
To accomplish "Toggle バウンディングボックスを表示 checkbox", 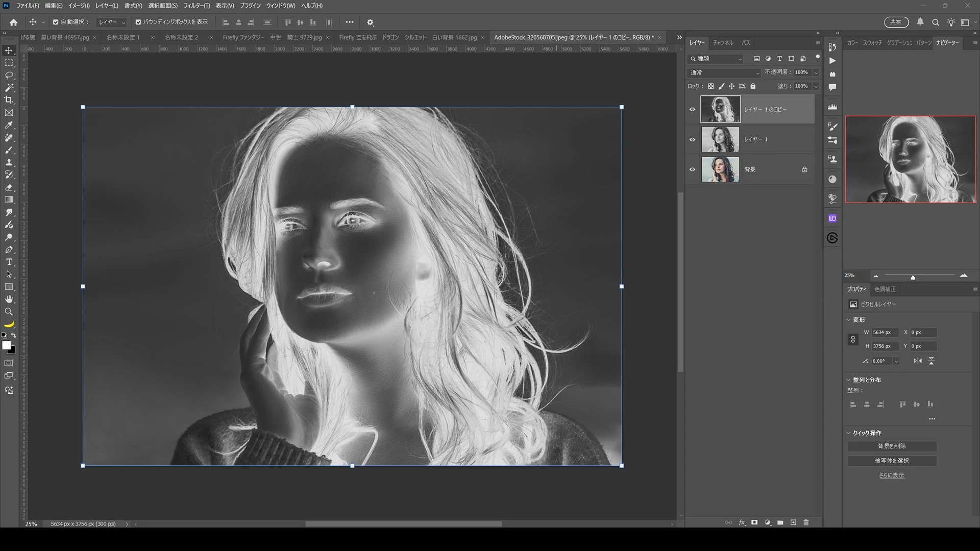I will click(138, 22).
